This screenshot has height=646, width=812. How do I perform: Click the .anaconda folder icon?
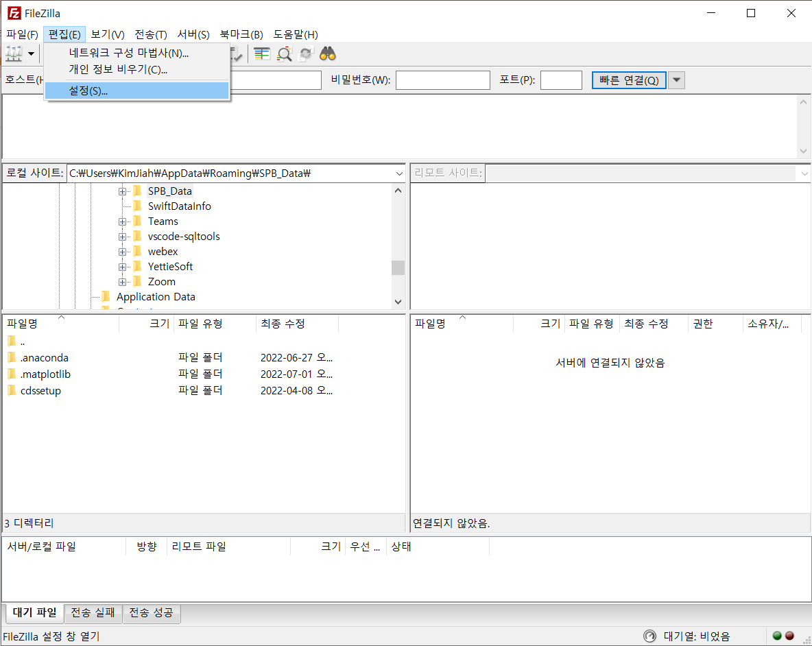coord(12,357)
